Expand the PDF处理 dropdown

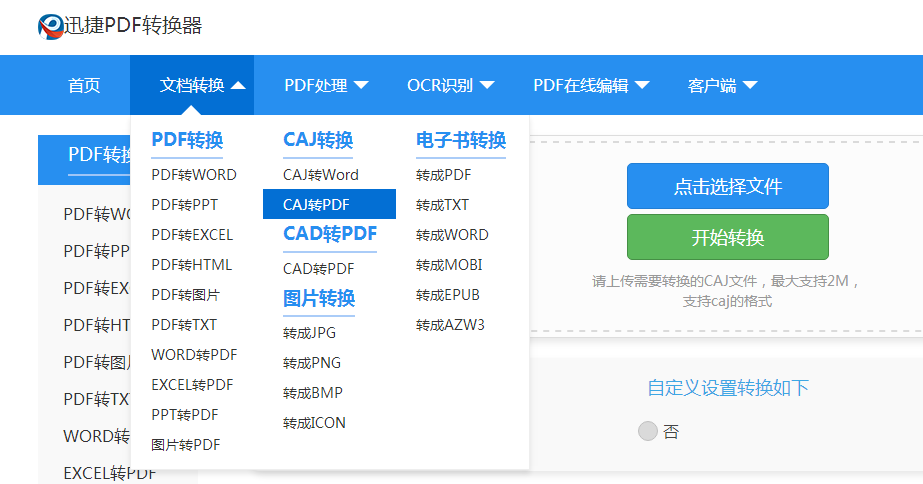tap(326, 85)
